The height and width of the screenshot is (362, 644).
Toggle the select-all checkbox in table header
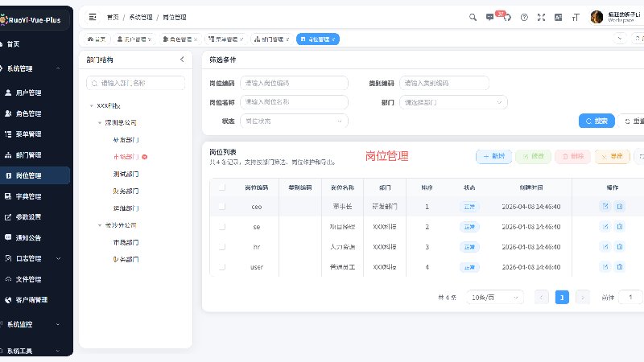coord(222,187)
